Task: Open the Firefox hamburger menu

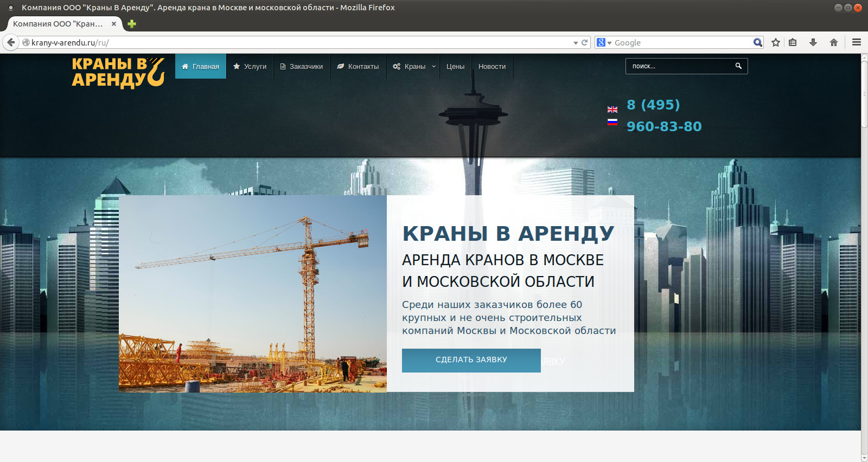Action: click(x=857, y=42)
